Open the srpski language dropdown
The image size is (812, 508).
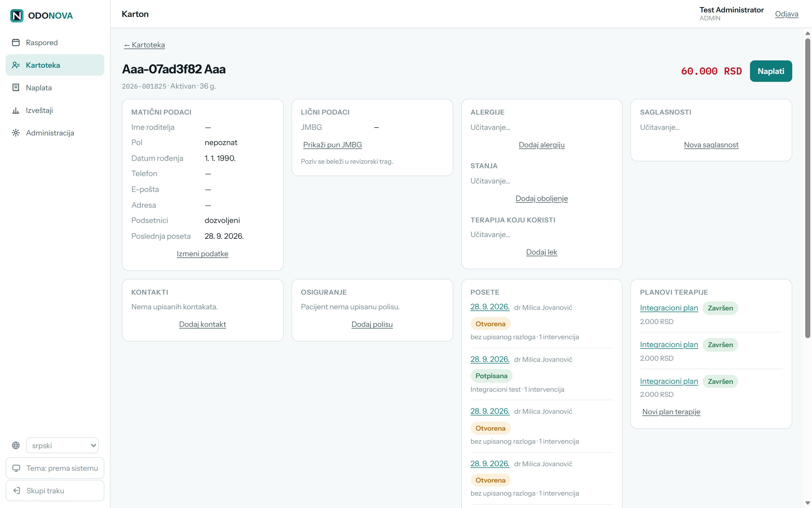point(62,446)
